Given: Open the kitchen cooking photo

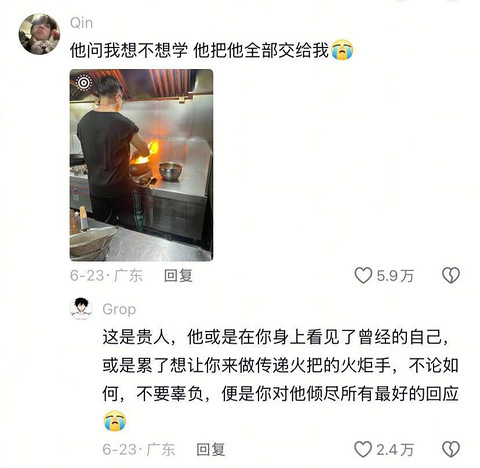Looking at the screenshot, I should [141, 165].
